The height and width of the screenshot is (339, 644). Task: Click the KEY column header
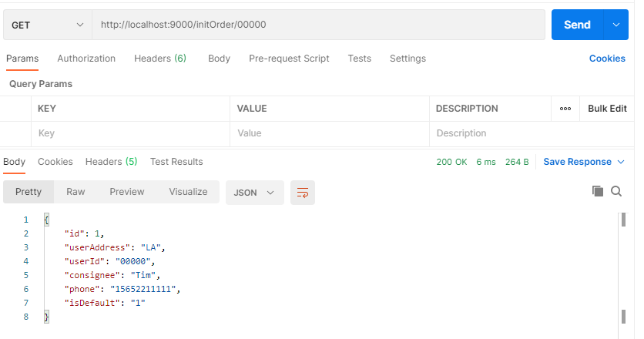click(x=47, y=109)
